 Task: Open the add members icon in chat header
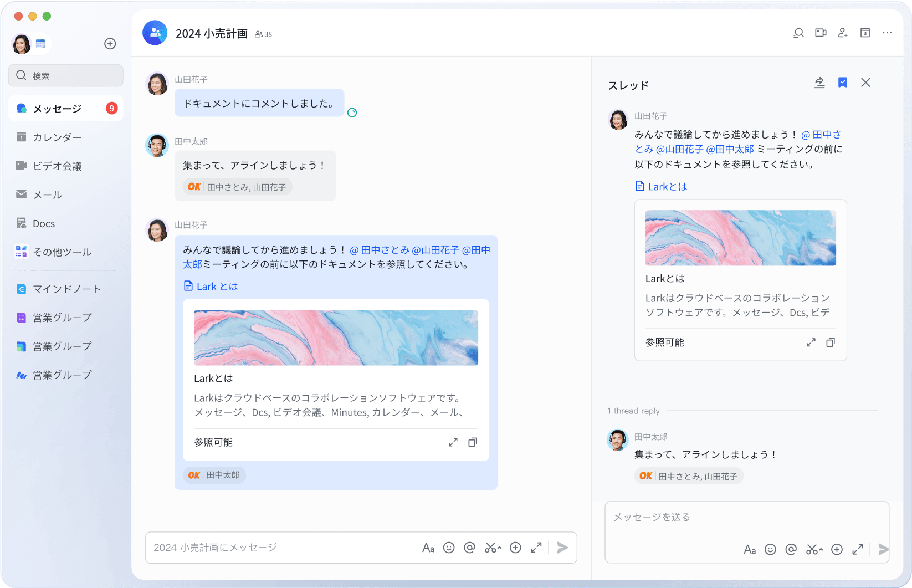point(843,33)
